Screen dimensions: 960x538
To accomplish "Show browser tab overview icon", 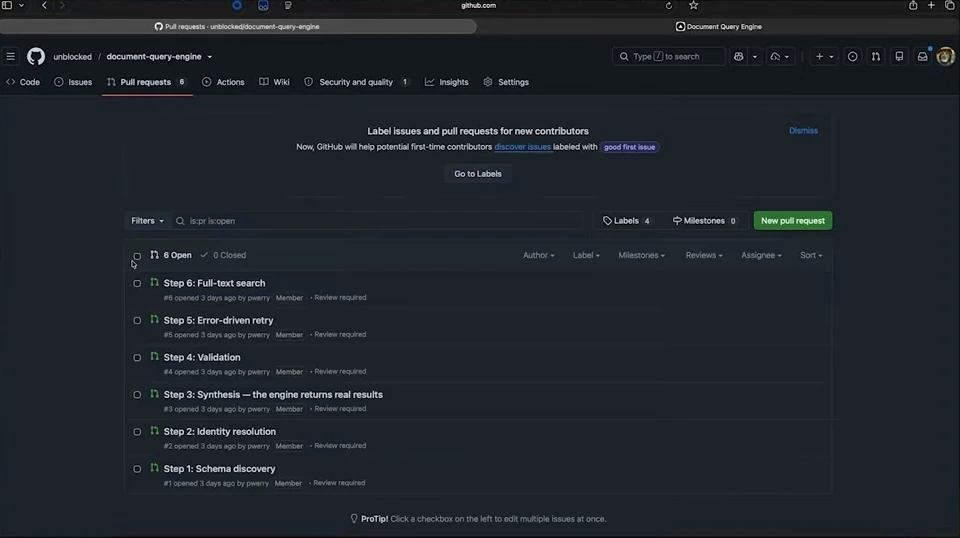I will pyautogui.click(x=950, y=6).
